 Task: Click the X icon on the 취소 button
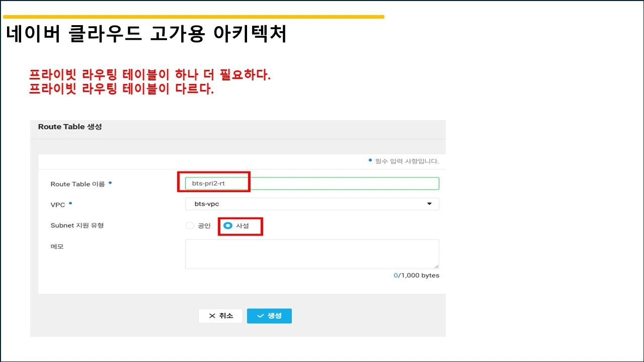click(x=212, y=316)
